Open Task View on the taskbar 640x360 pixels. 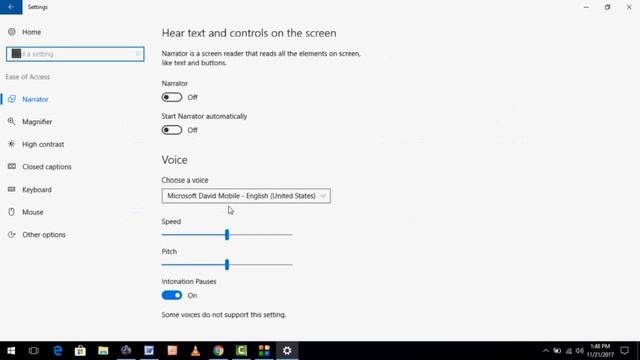coord(33,351)
